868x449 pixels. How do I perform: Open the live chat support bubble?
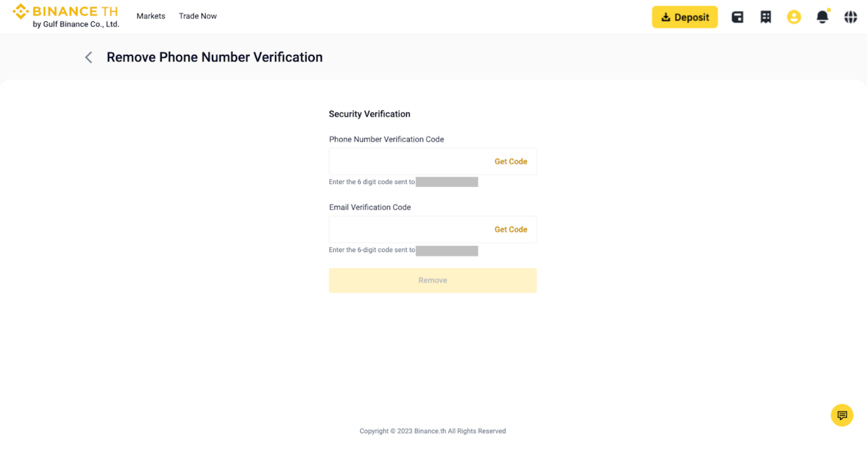841,415
